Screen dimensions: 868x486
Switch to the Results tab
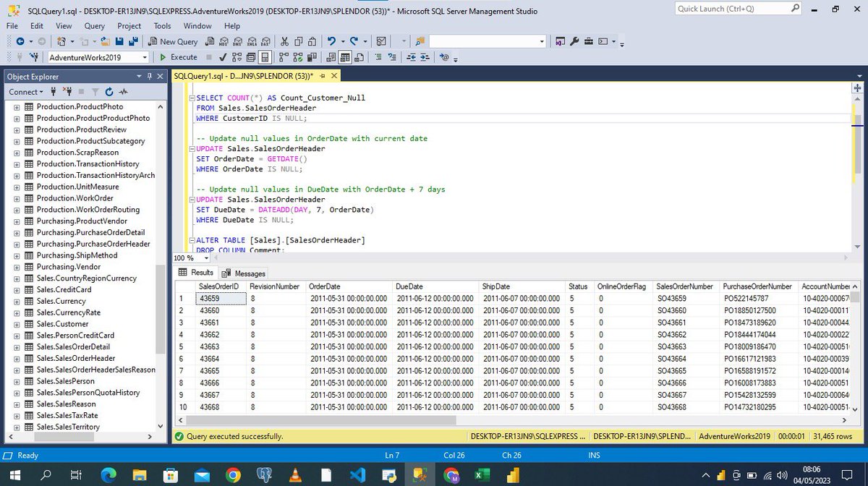pos(196,273)
